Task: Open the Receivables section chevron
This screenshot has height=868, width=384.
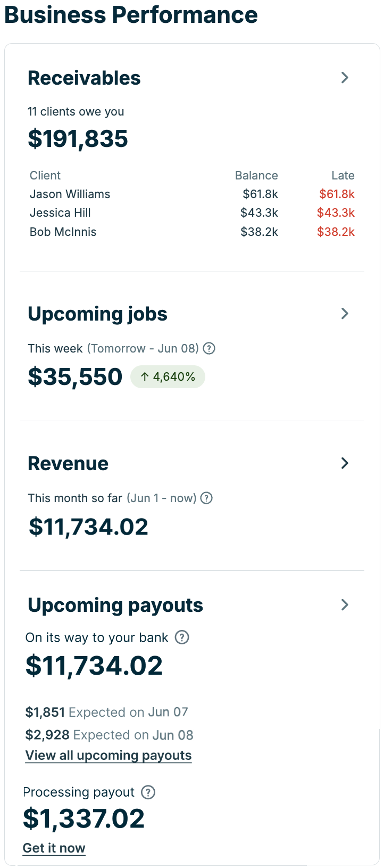Action: (345, 78)
